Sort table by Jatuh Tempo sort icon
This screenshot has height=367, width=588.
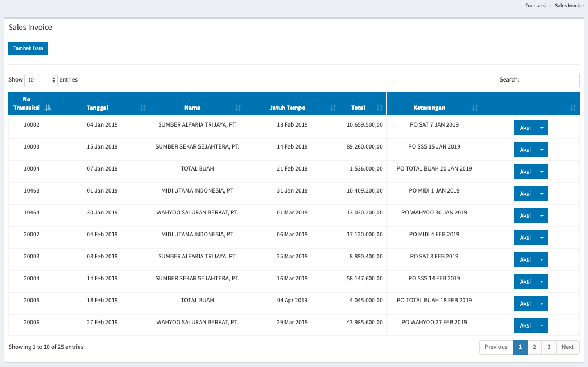coord(333,108)
